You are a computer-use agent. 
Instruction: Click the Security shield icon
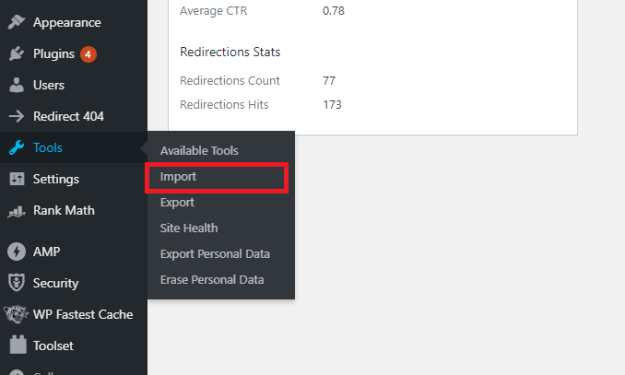tap(16, 283)
